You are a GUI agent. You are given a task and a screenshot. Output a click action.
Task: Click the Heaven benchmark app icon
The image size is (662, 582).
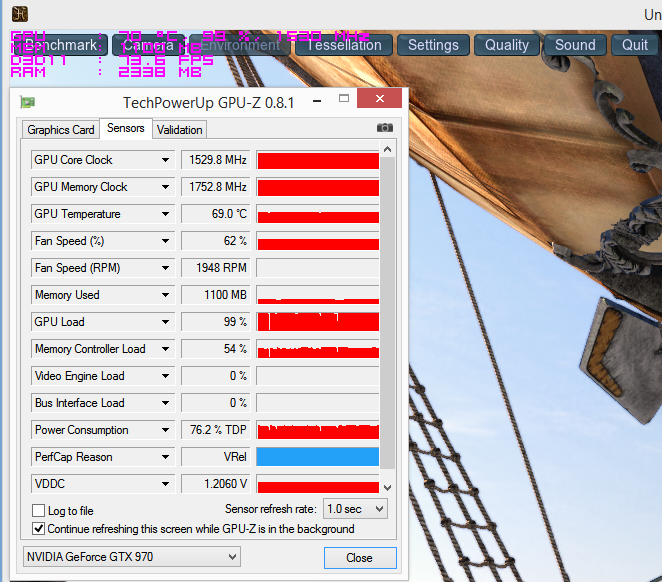19,14
